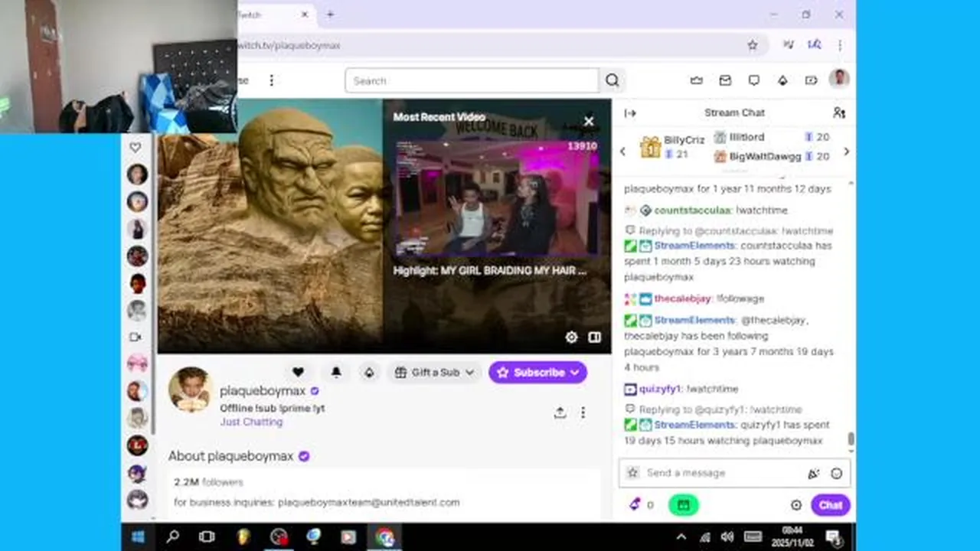Open Chrome three-dot menu
This screenshot has width=980, height=551.
click(840, 45)
